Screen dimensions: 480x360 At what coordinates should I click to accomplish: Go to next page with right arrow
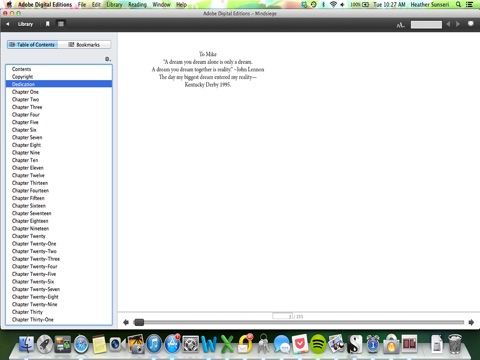click(x=471, y=322)
